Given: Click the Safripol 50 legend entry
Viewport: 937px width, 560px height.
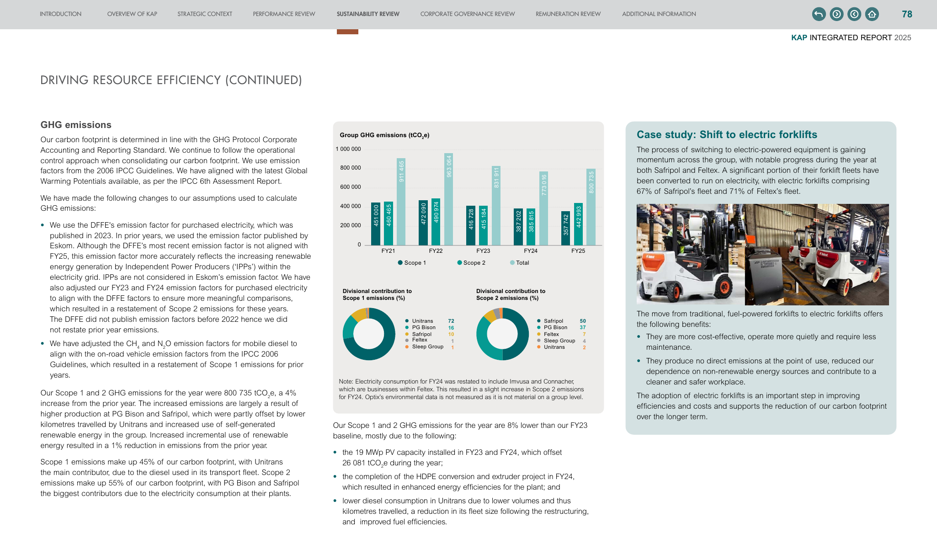Looking at the screenshot, I should [562, 321].
